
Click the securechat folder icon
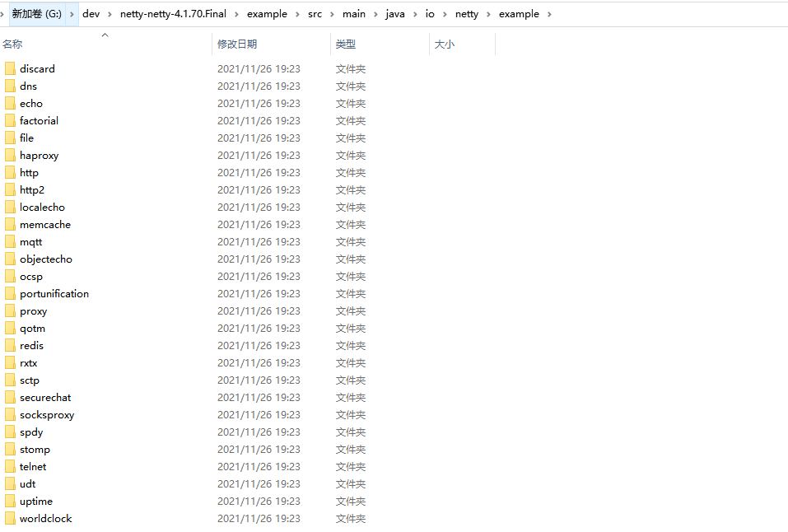pos(10,397)
